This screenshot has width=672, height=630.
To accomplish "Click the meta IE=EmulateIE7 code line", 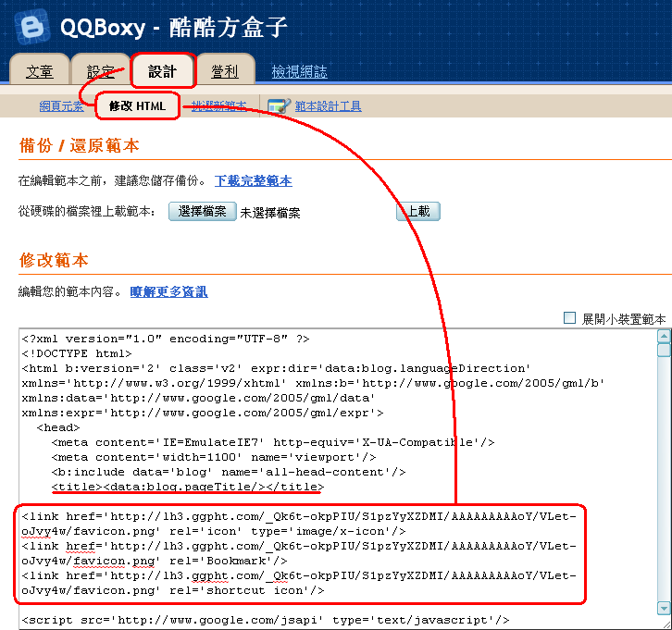I will (x=273, y=442).
